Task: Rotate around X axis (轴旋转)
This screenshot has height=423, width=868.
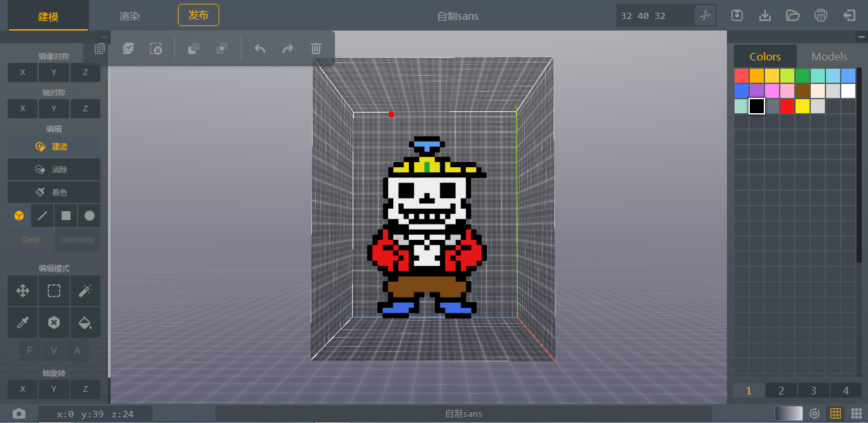Action: click(23, 389)
